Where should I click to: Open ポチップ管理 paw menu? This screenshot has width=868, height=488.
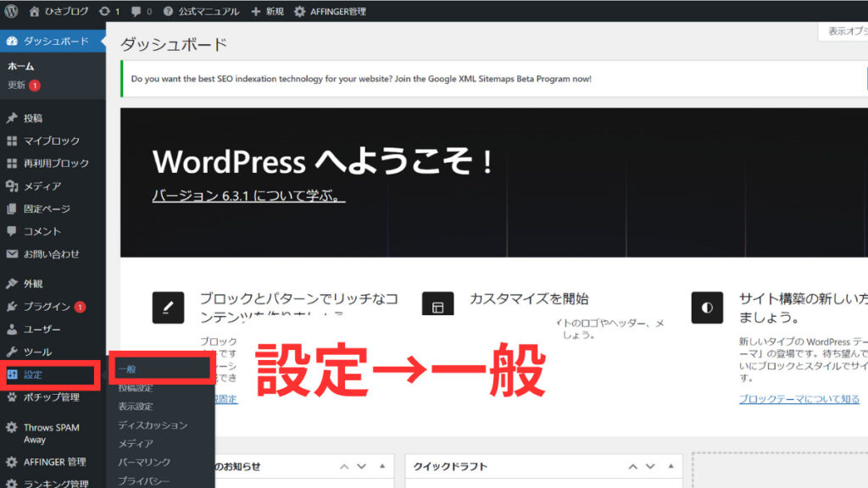pyautogui.click(x=53, y=397)
